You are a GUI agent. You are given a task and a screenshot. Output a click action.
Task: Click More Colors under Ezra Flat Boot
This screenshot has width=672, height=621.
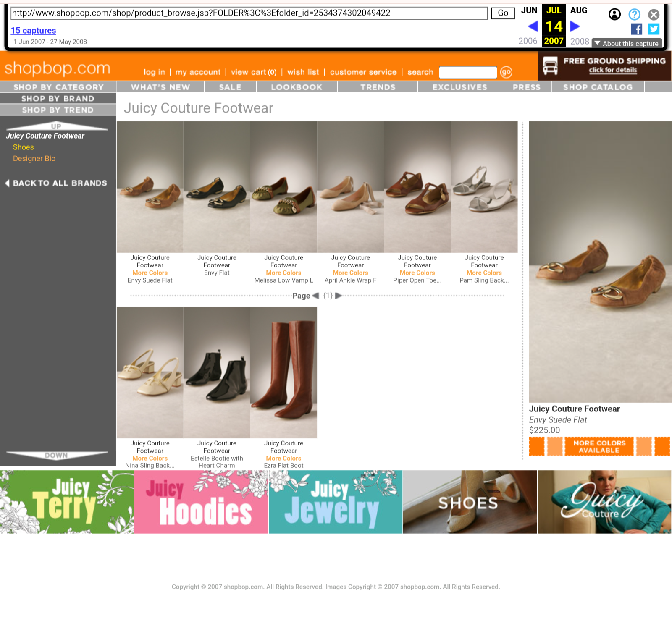(283, 459)
